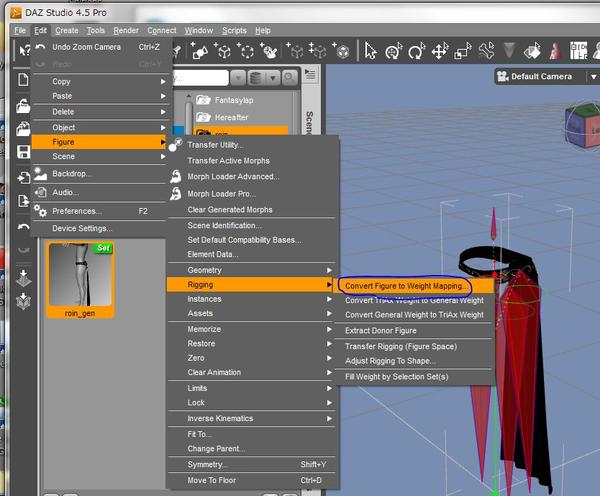The height and width of the screenshot is (496, 600).
Task: Open the Scripts menu
Action: (234, 31)
